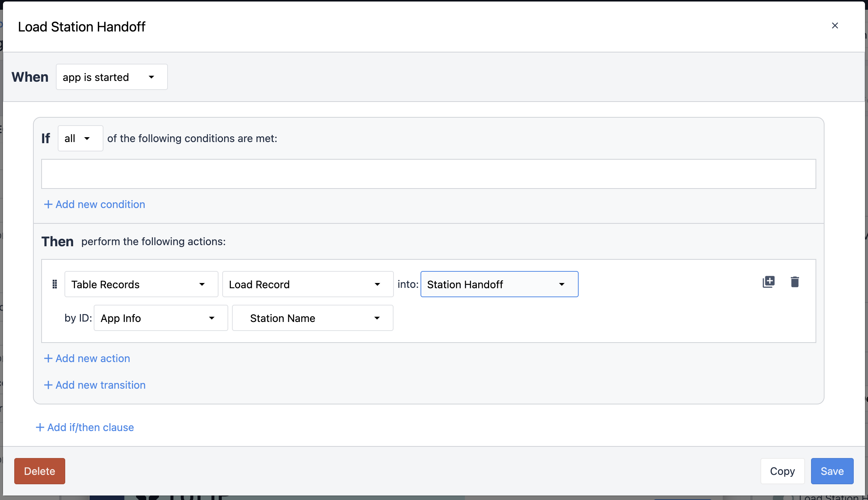Delete the action with trash icon
868x500 pixels.
coord(795,282)
